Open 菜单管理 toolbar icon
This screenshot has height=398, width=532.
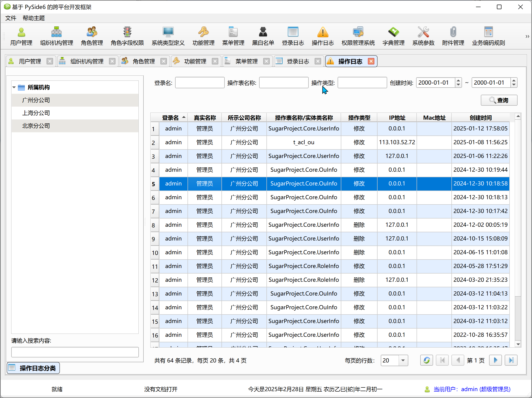point(233,36)
